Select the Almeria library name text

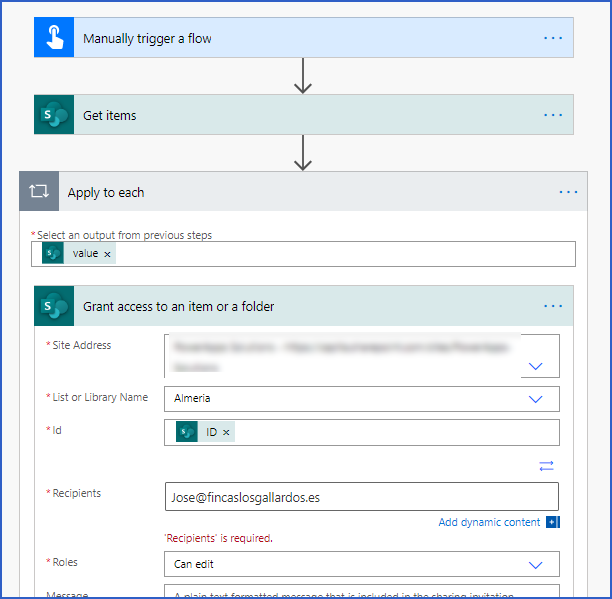pos(192,398)
